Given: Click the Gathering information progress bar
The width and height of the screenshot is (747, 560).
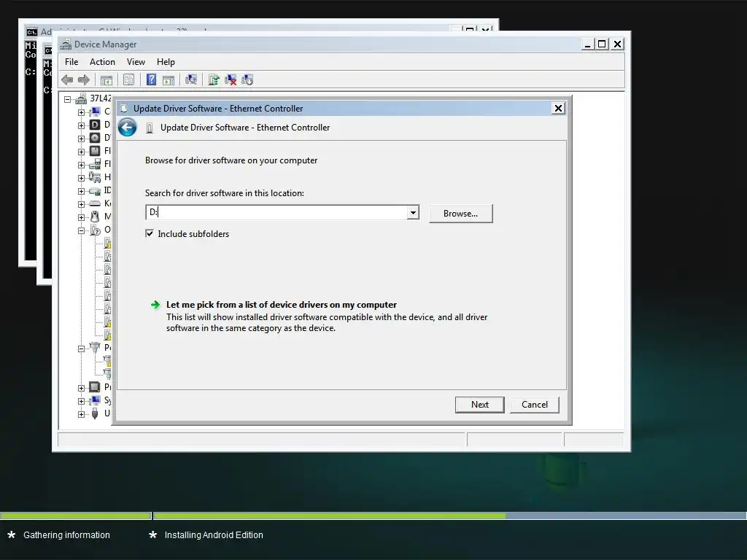Looking at the screenshot, I should tap(75, 516).
